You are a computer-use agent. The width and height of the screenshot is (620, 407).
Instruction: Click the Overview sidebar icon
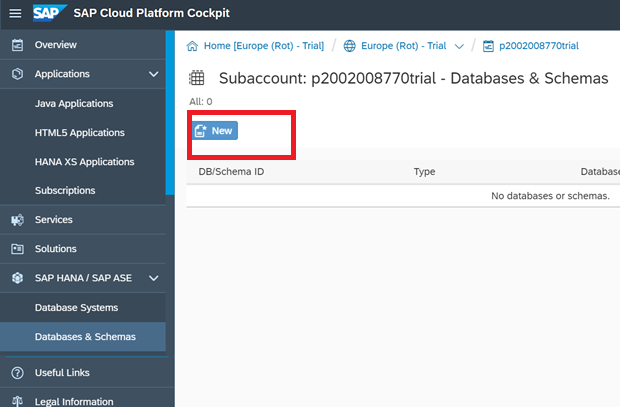[x=17, y=45]
